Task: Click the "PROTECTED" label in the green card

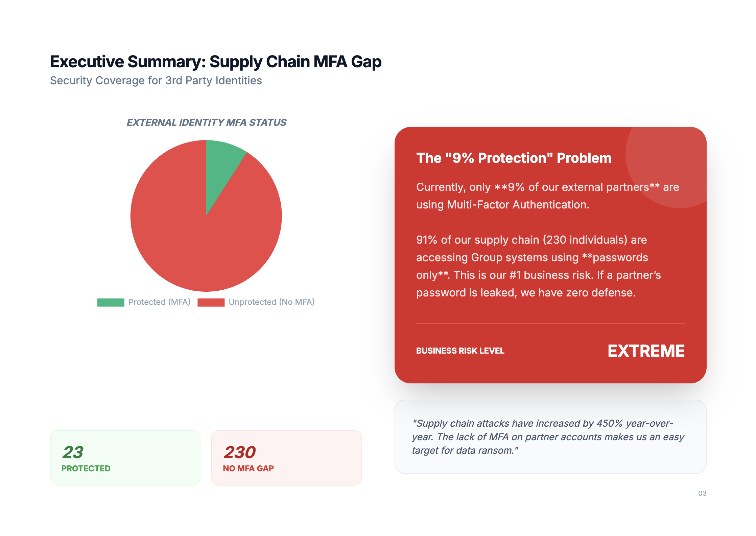Action: 86,469
